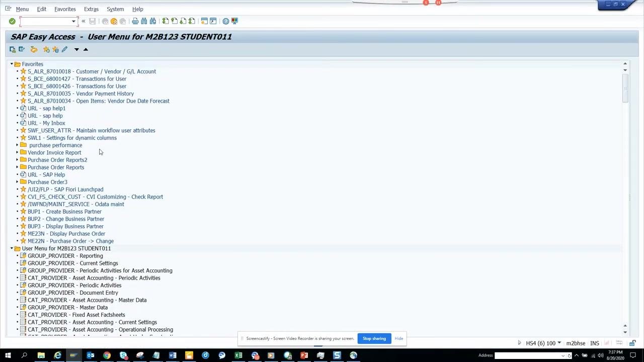Click the Move Favorites Down arrow

76,49
